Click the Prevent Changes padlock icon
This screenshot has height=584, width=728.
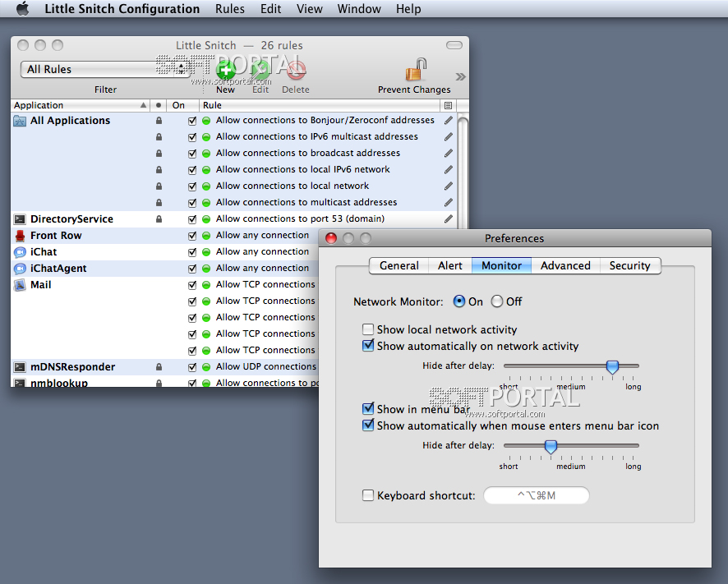pyautogui.click(x=416, y=70)
